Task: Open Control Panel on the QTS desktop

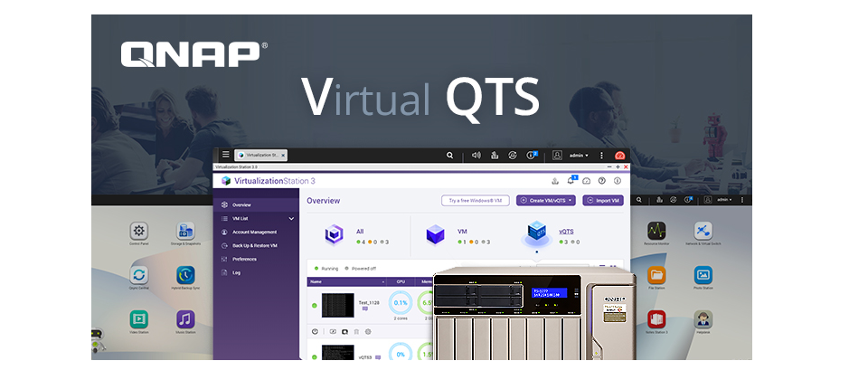Action: coord(139,233)
